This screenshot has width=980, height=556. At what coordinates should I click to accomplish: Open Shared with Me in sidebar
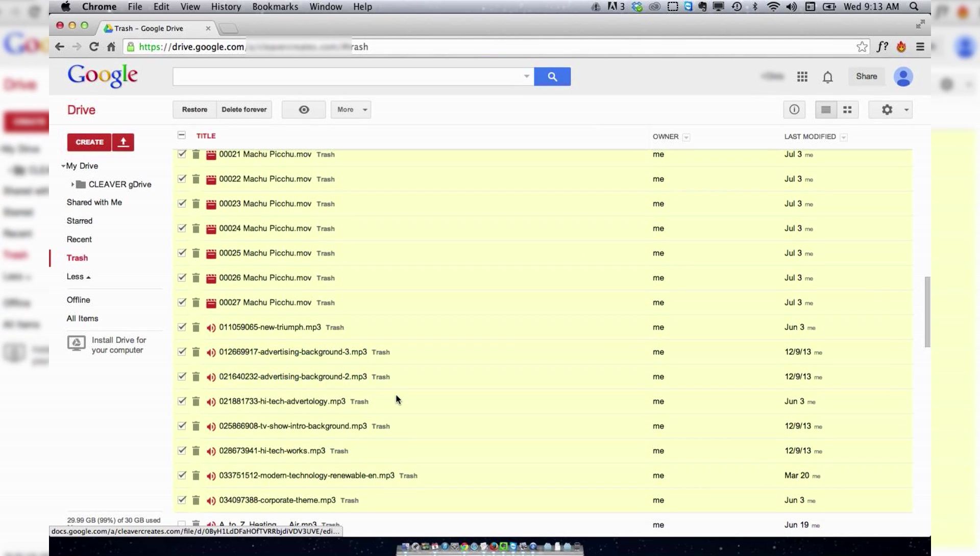(94, 203)
